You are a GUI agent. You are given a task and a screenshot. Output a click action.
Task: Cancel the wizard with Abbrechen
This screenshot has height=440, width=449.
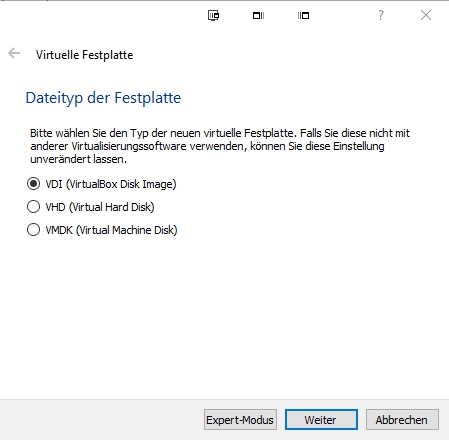click(402, 420)
